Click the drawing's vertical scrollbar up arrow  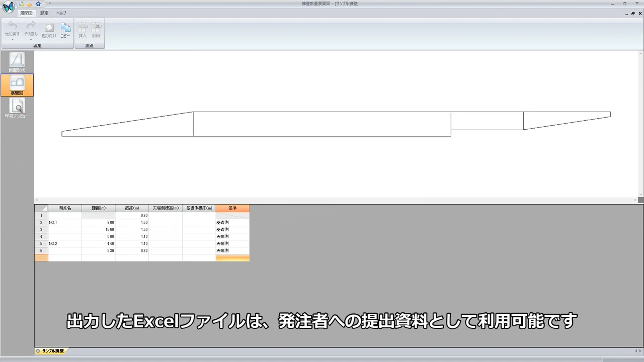click(x=641, y=53)
